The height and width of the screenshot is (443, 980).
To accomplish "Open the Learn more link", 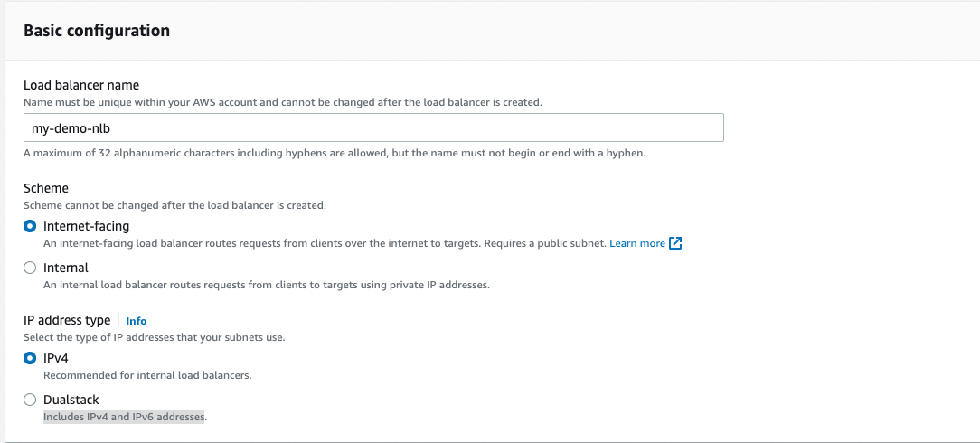I will tap(637, 243).
